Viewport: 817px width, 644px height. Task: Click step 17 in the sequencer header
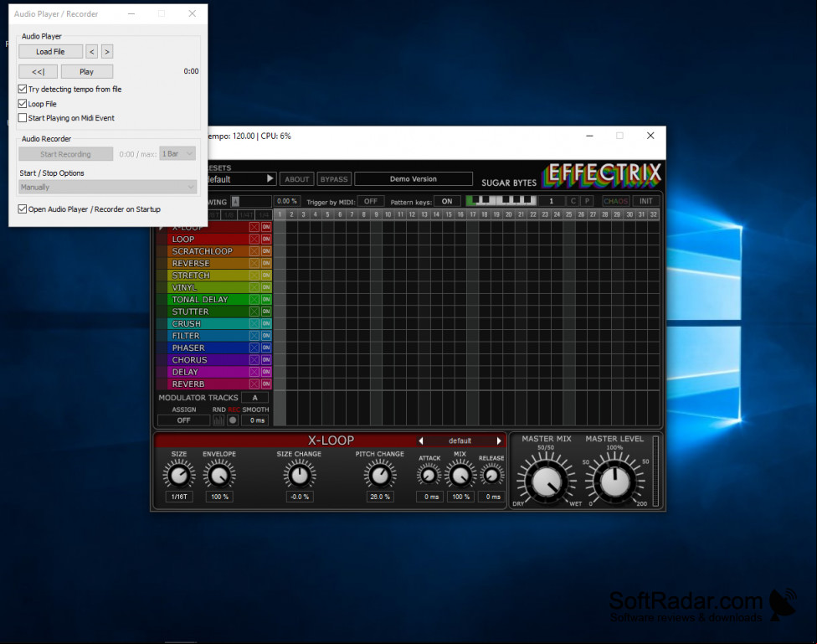(473, 214)
